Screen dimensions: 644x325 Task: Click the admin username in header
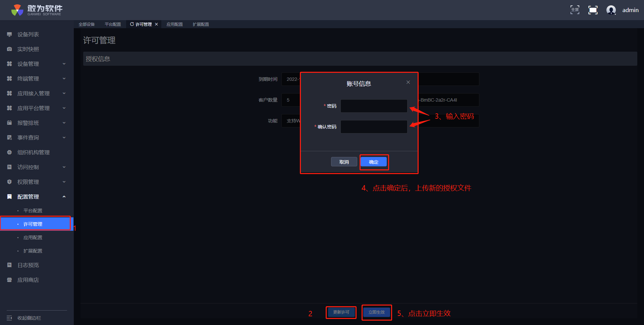click(631, 10)
